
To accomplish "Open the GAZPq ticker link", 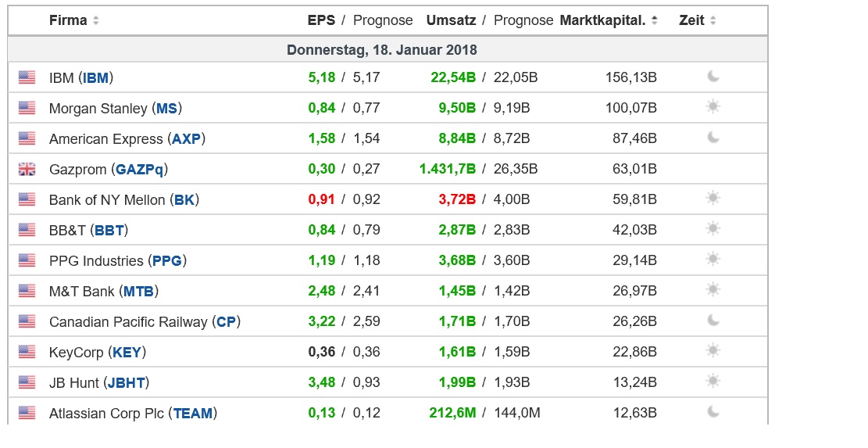I will pyautogui.click(x=141, y=169).
